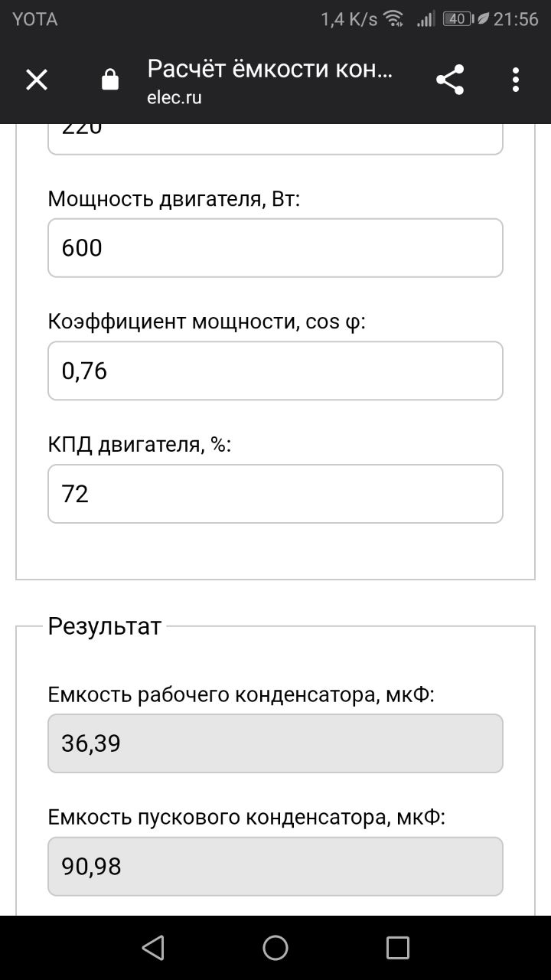Tap the cellular signal strength icon
The width and height of the screenshot is (551, 980).
pos(425,19)
